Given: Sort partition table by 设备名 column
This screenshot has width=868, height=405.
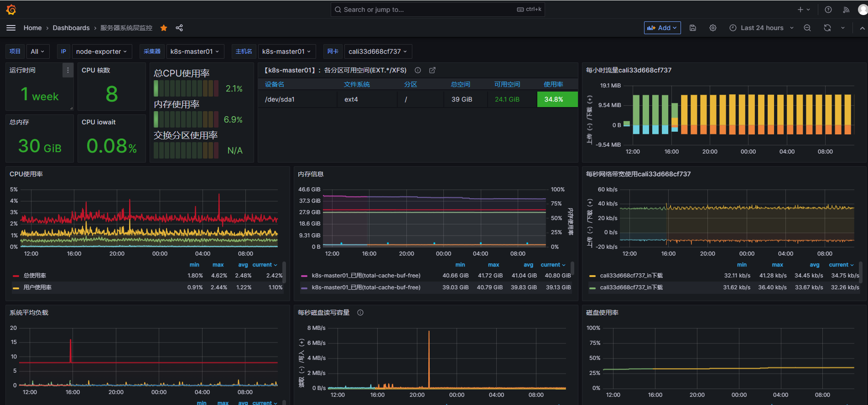Looking at the screenshot, I should (x=275, y=84).
